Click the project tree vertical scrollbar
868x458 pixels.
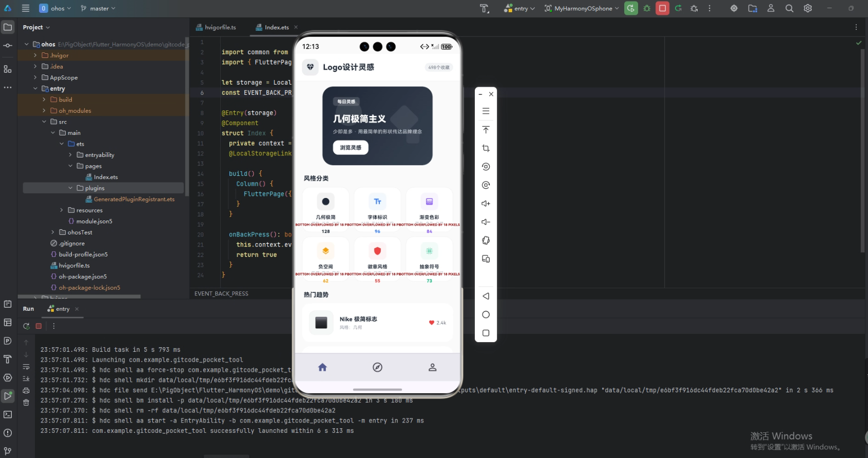(187, 116)
